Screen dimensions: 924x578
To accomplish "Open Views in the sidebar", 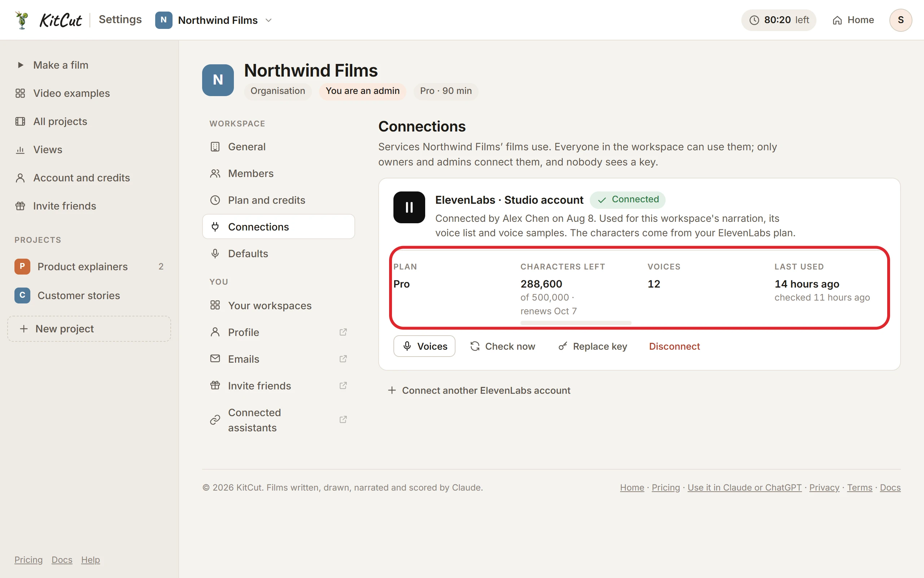I will 90,150.
